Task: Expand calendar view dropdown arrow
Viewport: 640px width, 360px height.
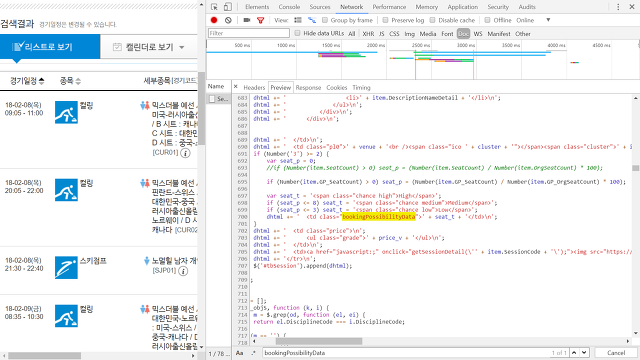Action: pos(182,47)
